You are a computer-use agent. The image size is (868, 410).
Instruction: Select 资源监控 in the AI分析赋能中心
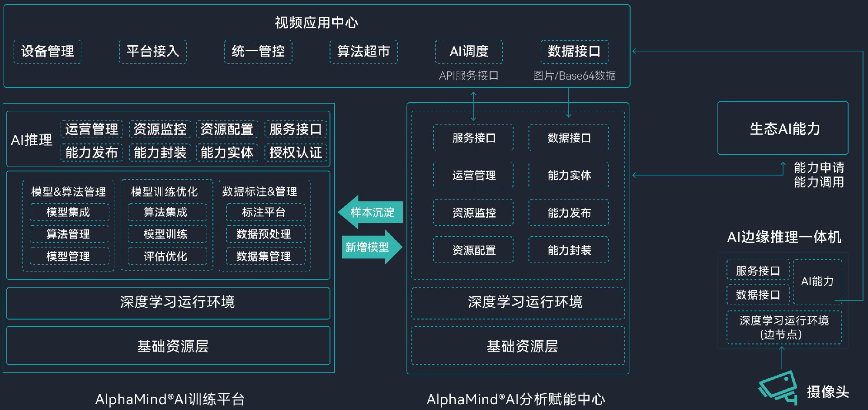(473, 213)
